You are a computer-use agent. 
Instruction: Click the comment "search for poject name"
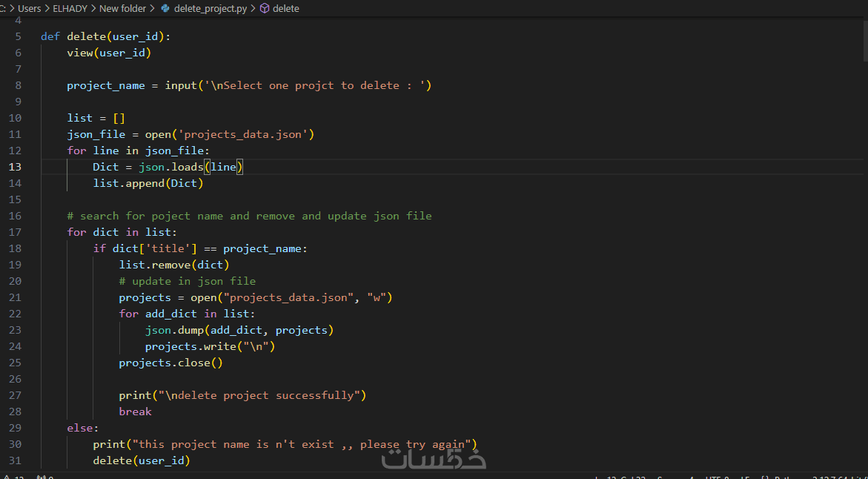[249, 216]
